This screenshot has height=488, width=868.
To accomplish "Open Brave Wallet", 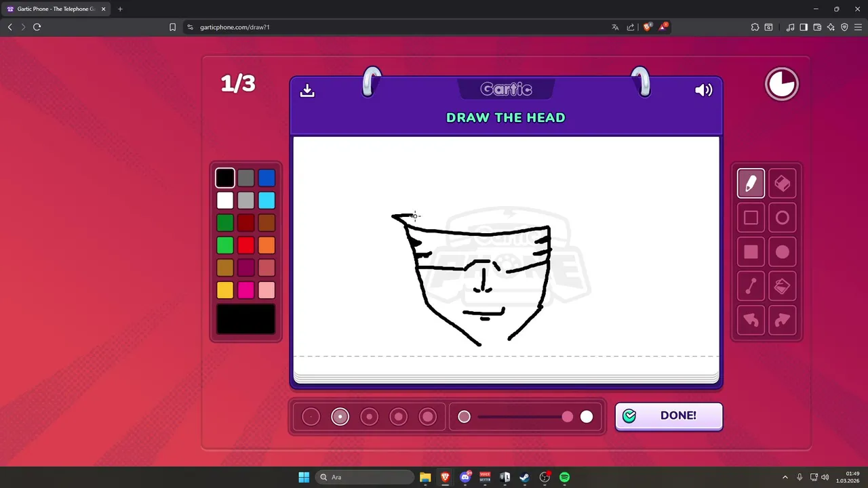I will (x=817, y=27).
